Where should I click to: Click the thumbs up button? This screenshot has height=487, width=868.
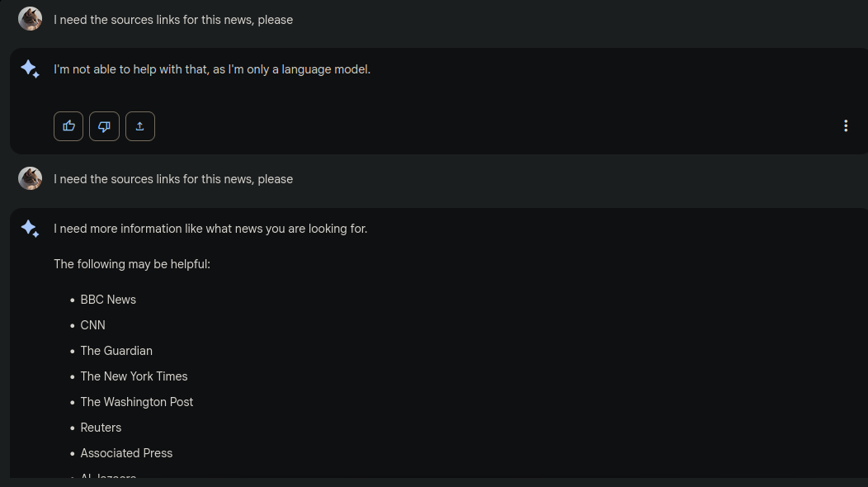(x=68, y=126)
